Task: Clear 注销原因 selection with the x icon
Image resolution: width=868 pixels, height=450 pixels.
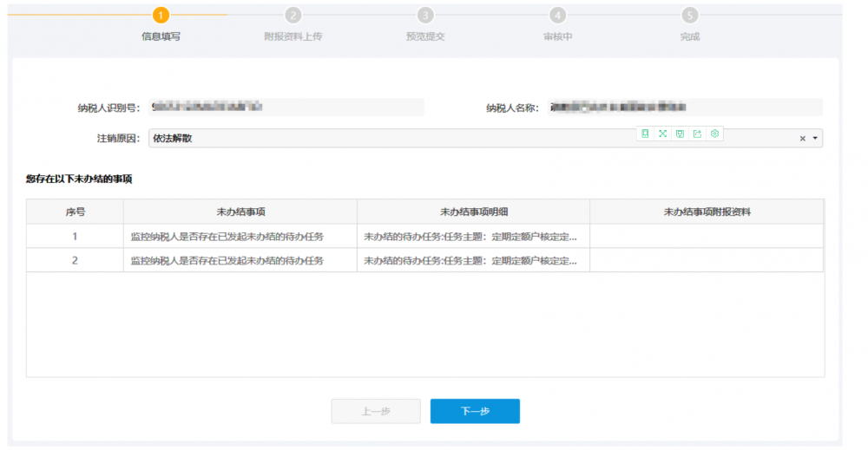Action: (803, 139)
